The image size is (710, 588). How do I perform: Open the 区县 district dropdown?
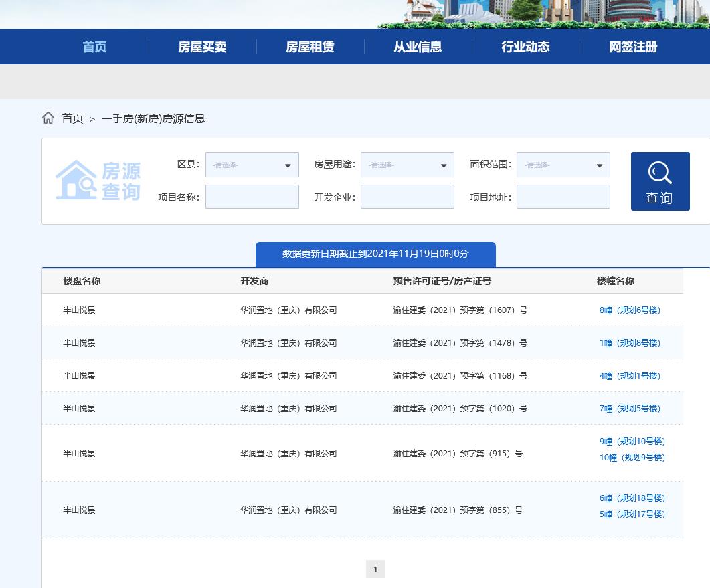click(x=252, y=165)
